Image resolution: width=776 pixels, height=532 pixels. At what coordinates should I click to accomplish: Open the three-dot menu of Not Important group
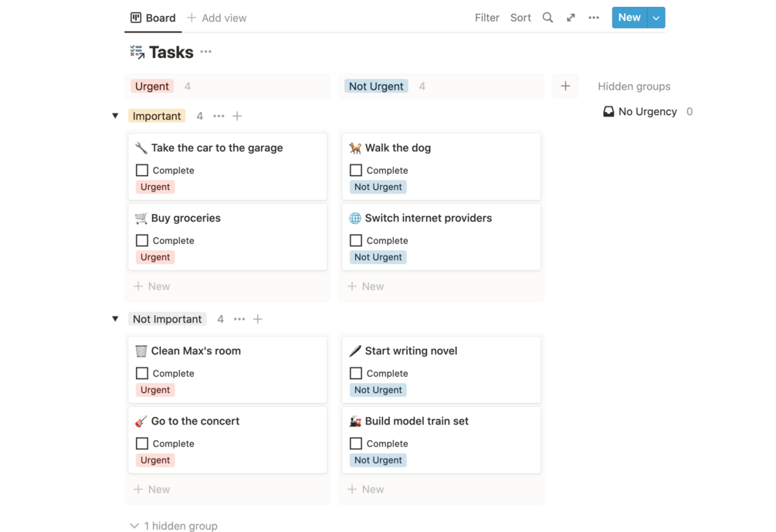click(239, 319)
